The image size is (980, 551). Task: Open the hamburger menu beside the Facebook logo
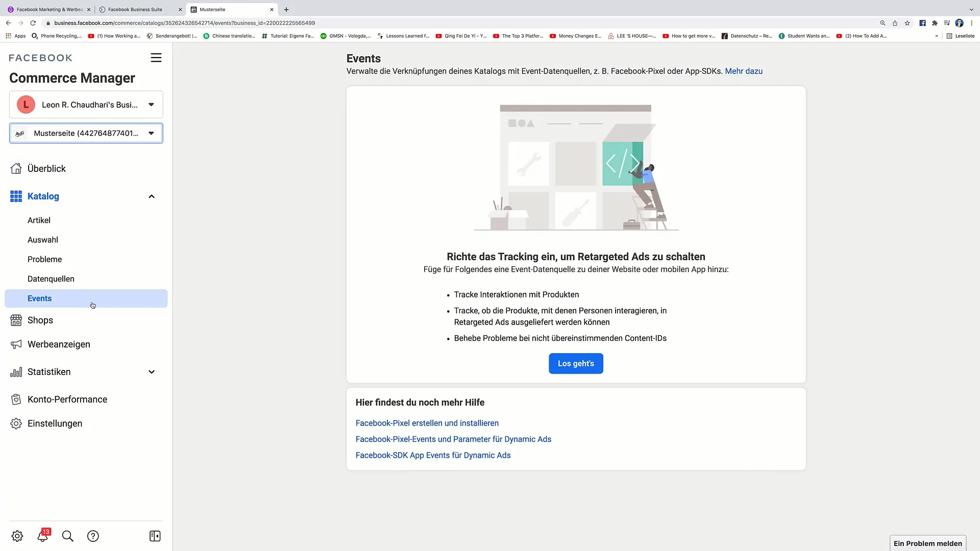point(156,58)
